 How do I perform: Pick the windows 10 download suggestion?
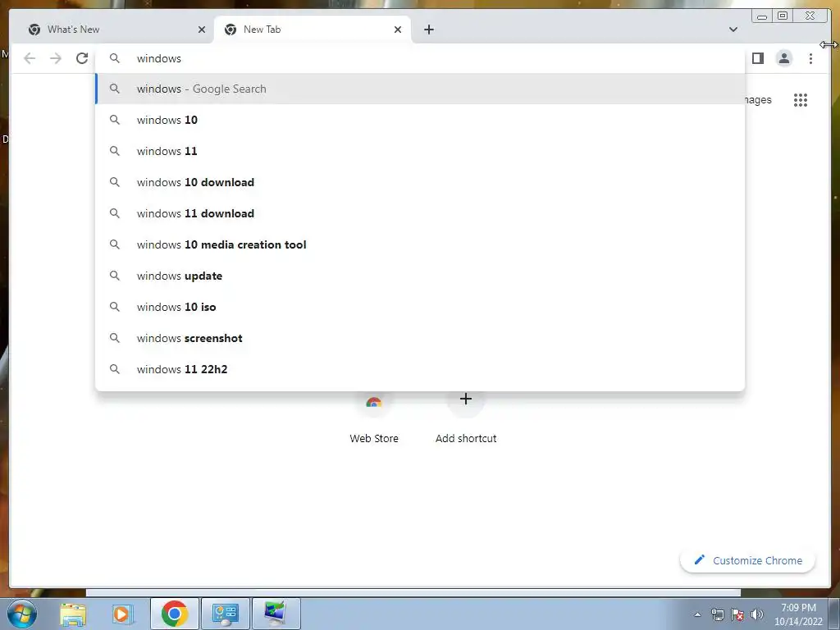[x=420, y=182]
